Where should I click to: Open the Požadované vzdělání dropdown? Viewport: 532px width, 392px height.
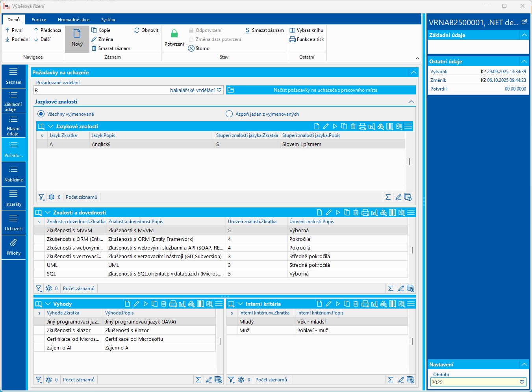coord(219,90)
